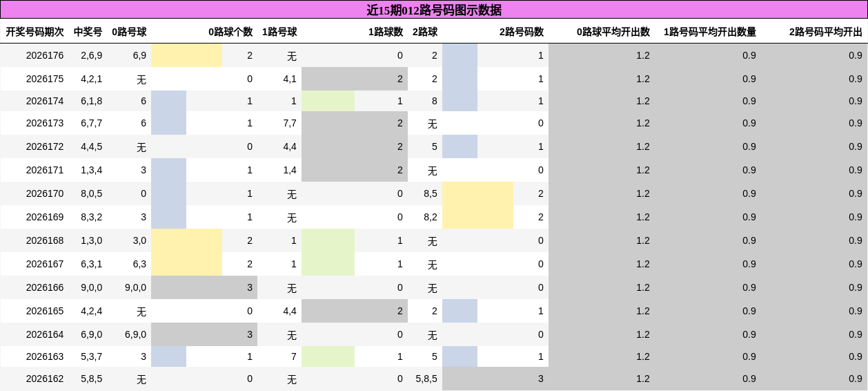Click winning numbers 5,3,7
Screen dimensions: 868x391
coord(92,356)
